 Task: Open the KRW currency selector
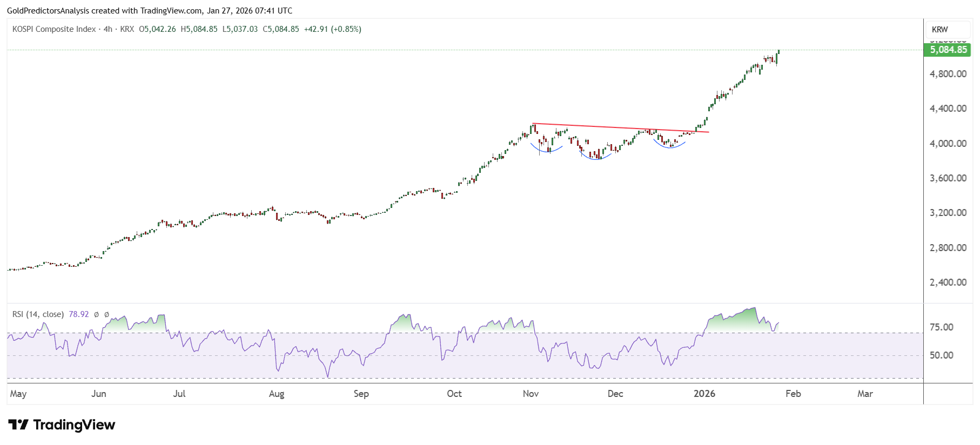948,30
